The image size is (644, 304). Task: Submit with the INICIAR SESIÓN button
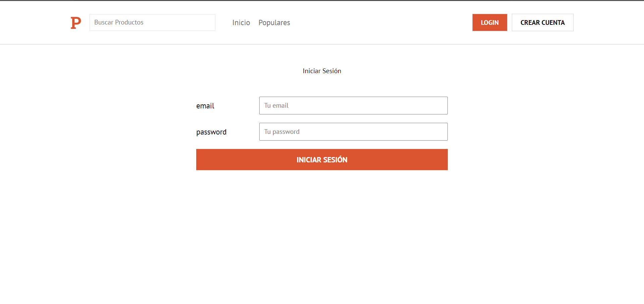click(322, 159)
